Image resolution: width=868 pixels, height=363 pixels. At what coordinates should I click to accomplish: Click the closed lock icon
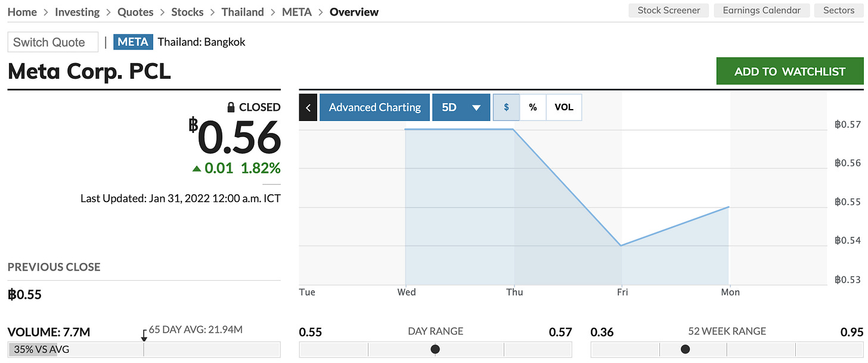tap(231, 107)
